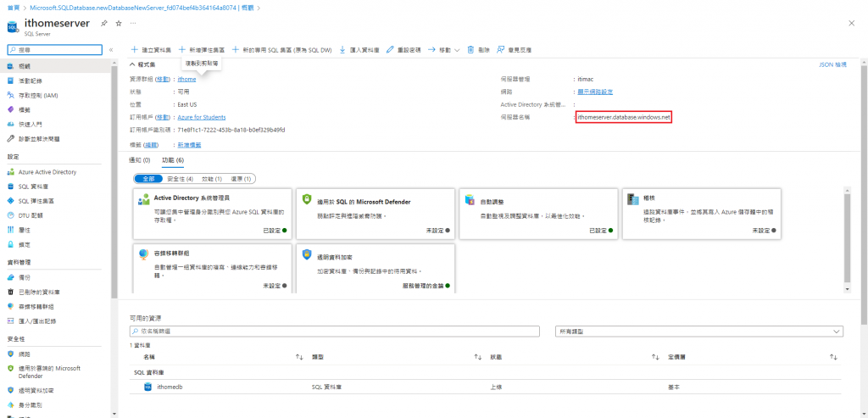The width and height of the screenshot is (868, 418).
Task: Open Properties in the sidebar
Action: 25,230
